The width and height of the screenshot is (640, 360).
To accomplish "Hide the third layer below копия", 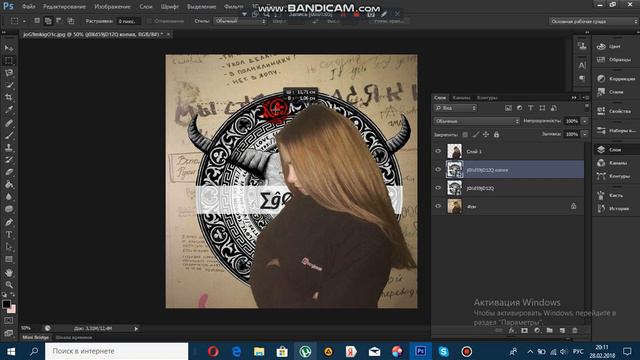I will click(438, 188).
